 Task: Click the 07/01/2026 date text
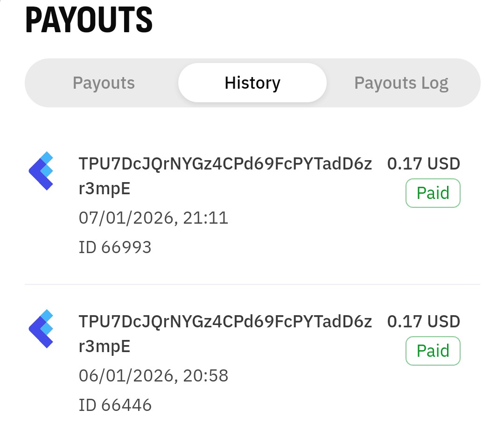[126, 218]
